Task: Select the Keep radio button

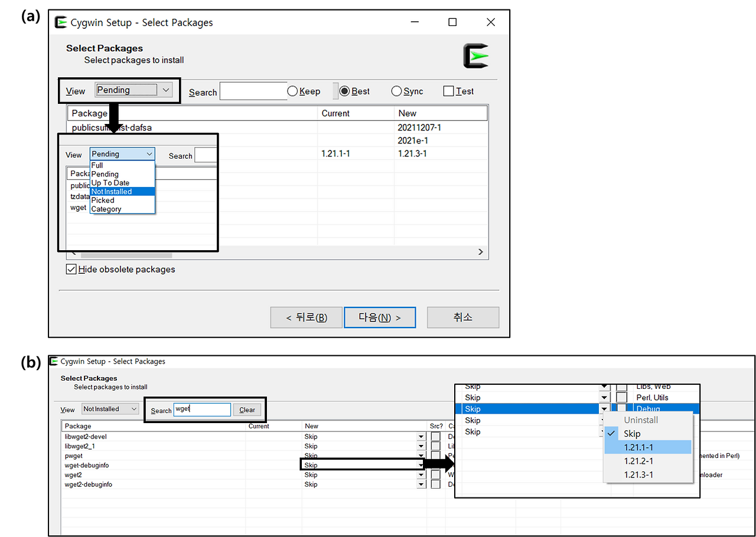Action: click(x=293, y=91)
